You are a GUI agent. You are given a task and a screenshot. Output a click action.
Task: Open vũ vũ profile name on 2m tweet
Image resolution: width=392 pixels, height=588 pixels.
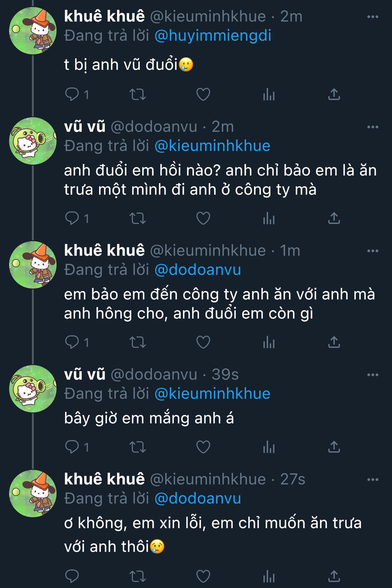pos(85,127)
